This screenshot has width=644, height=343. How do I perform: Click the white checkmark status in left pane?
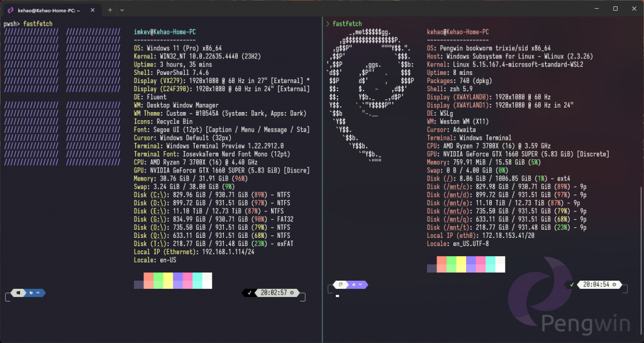(249, 293)
